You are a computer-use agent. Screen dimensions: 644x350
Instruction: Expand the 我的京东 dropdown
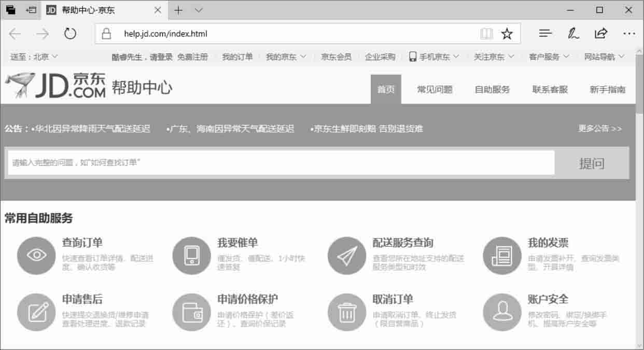[286, 57]
